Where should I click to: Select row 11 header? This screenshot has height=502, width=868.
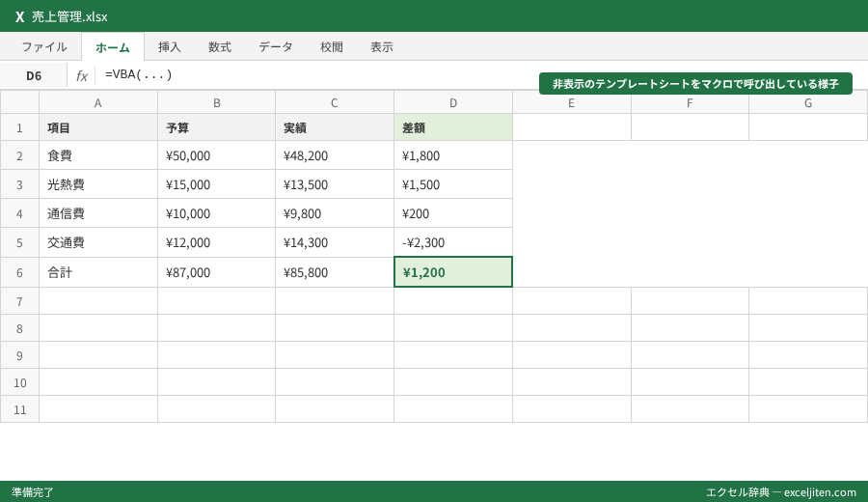pyautogui.click(x=19, y=409)
